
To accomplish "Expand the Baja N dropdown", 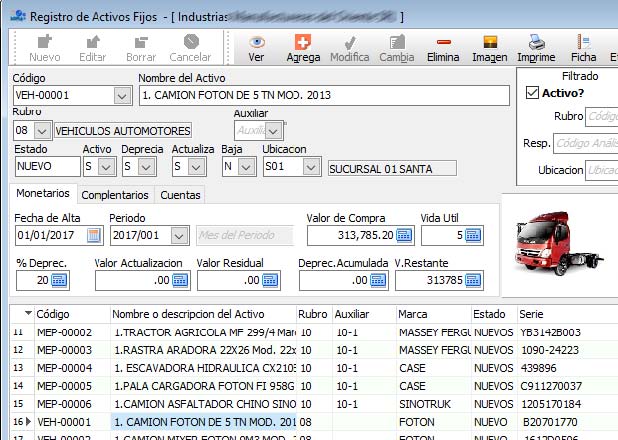I will point(246,167).
